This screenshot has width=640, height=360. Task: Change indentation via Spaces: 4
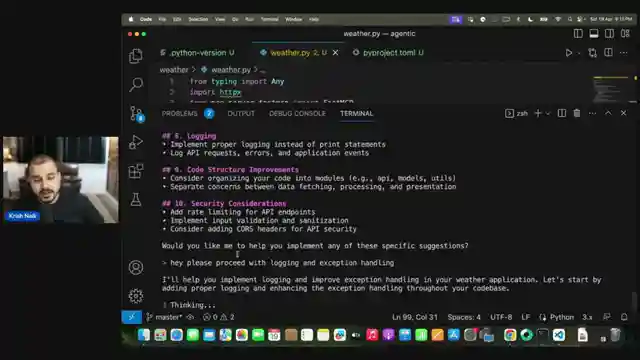464,317
